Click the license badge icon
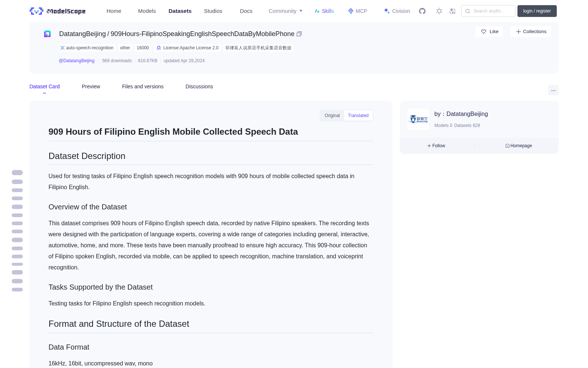This screenshot has width=588, height=368. click(159, 48)
